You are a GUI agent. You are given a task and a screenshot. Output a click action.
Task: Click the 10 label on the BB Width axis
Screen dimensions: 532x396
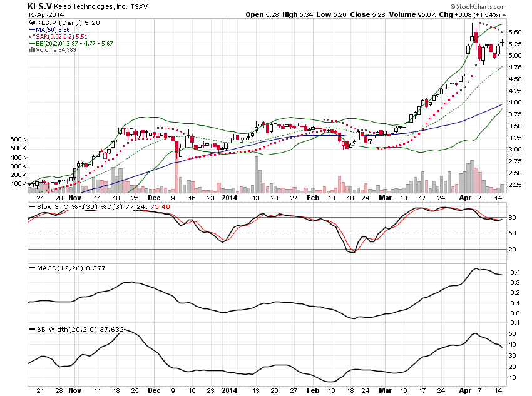coord(513,378)
